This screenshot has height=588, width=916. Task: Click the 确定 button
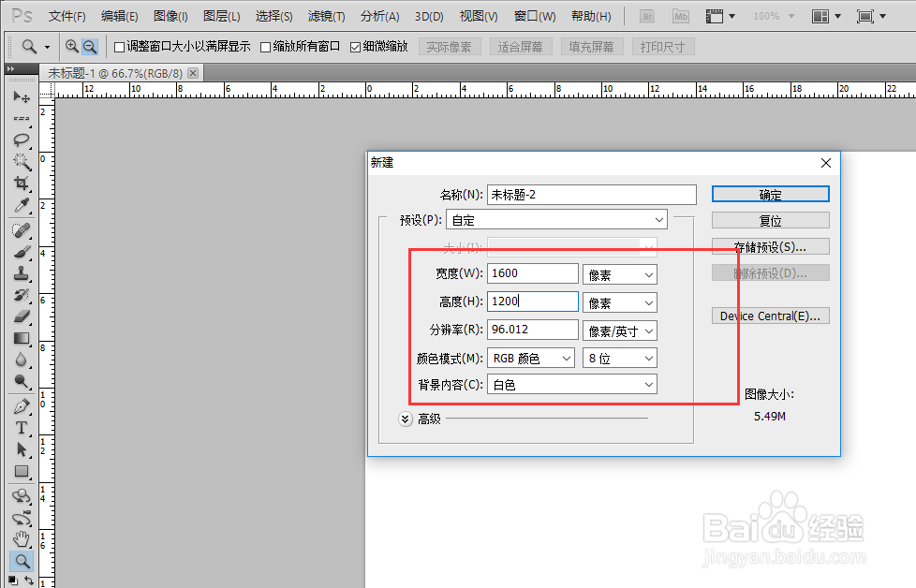pyautogui.click(x=770, y=194)
